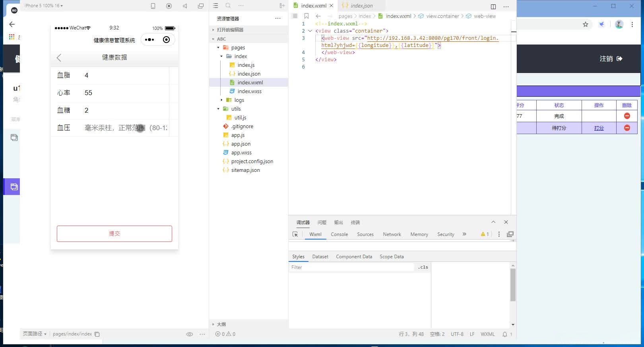Open the iPhone 5 device dropdown
The width and height of the screenshot is (644, 347).
click(44, 6)
